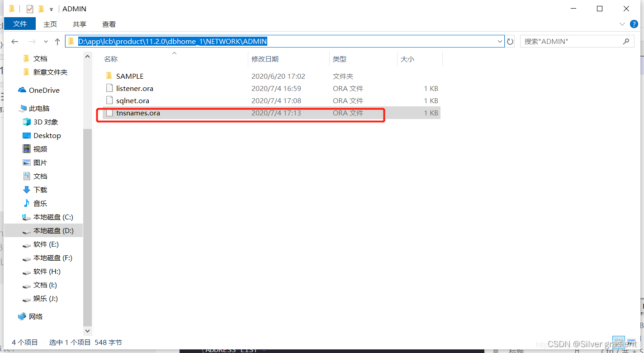Select OneDrive in navigation pane
Image resolution: width=644 pixels, height=353 pixels.
pyautogui.click(x=44, y=91)
